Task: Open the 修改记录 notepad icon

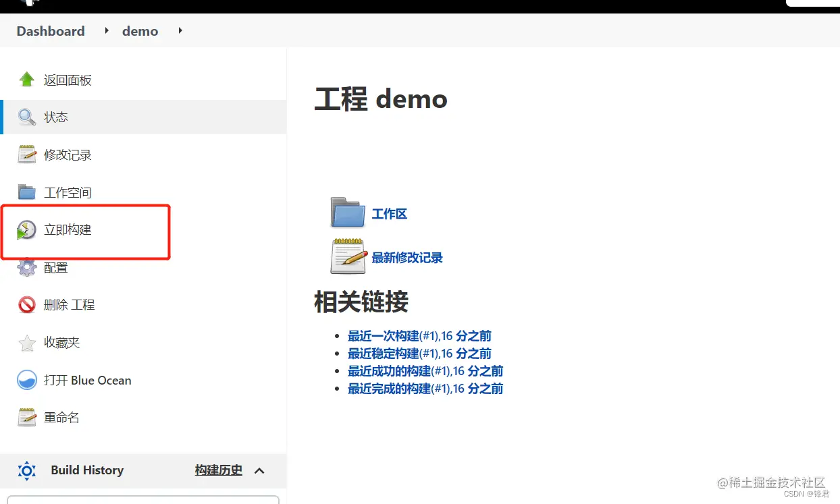Action: [26, 154]
